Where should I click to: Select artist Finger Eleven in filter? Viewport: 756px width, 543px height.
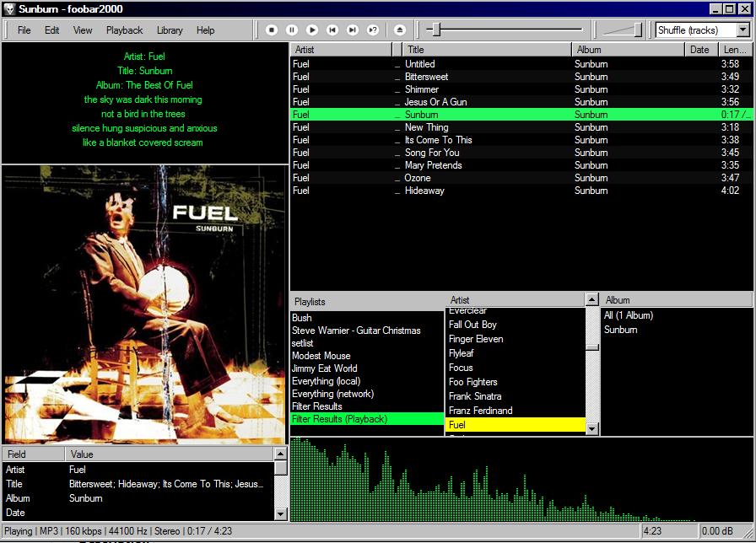tap(516, 339)
